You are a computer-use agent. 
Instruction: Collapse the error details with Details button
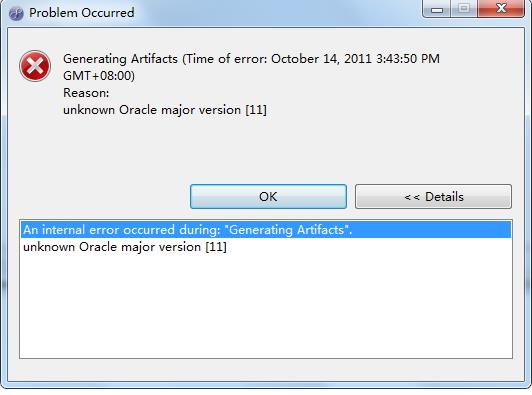click(x=433, y=196)
